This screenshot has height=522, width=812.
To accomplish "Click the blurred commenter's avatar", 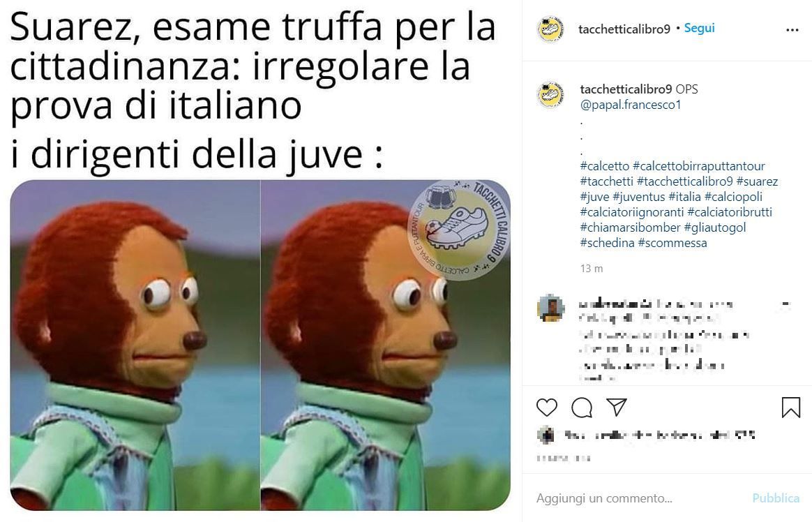I will coord(550,308).
